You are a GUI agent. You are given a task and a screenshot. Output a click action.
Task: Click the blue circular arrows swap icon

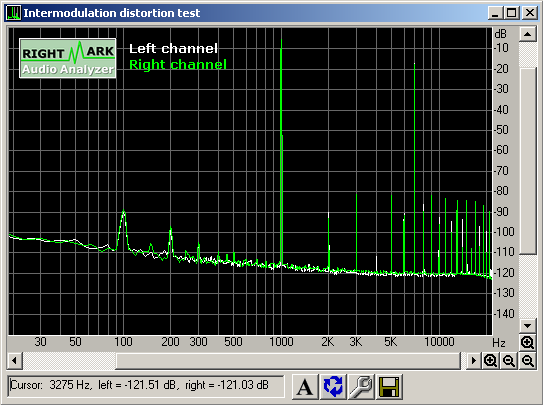pyautogui.click(x=333, y=386)
